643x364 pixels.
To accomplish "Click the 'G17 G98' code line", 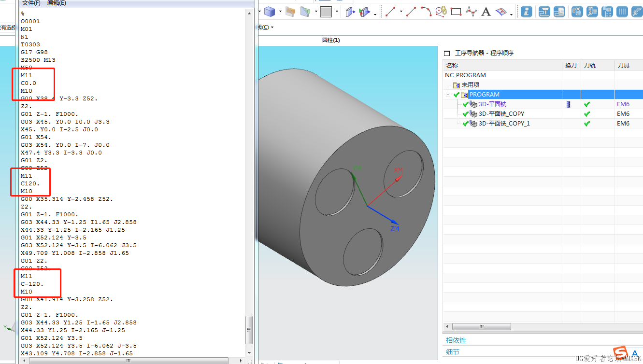I will pos(34,52).
